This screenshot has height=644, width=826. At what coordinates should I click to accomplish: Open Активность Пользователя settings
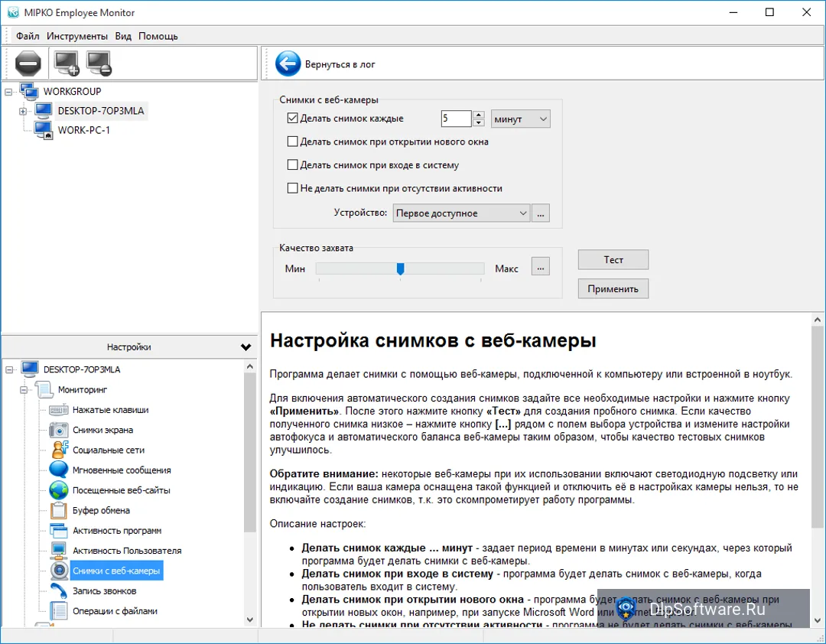(127, 551)
